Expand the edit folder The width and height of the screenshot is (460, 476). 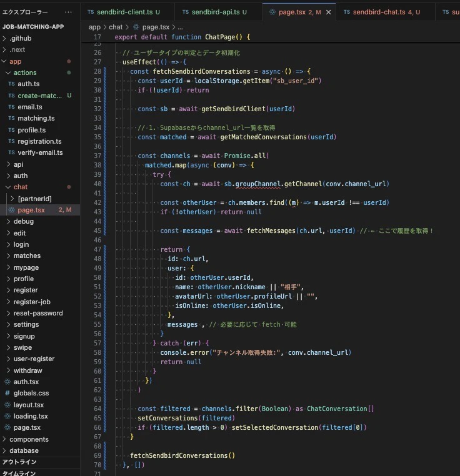tap(40, 233)
